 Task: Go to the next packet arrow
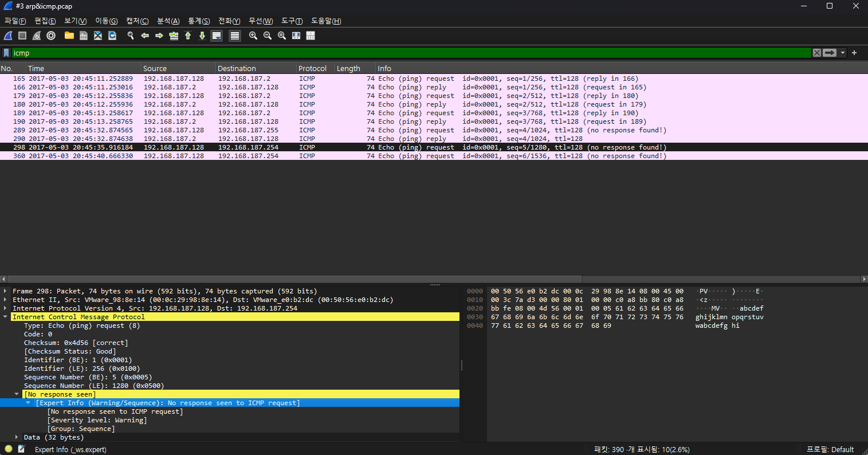(x=159, y=36)
